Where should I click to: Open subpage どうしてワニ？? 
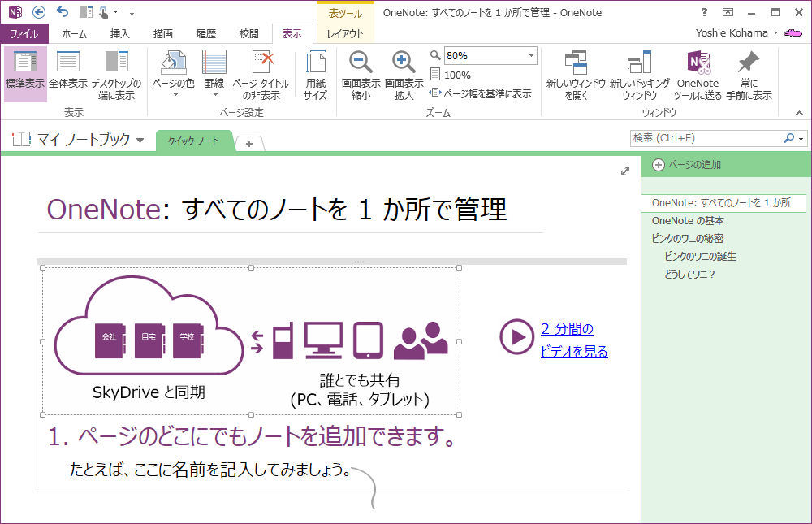689,274
